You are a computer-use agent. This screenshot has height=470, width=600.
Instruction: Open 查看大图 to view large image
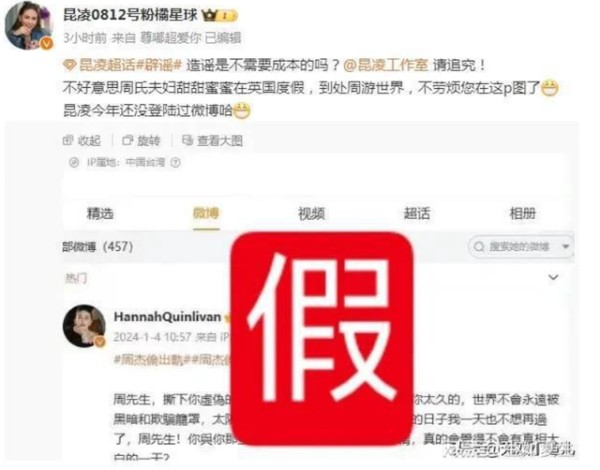coord(212,141)
